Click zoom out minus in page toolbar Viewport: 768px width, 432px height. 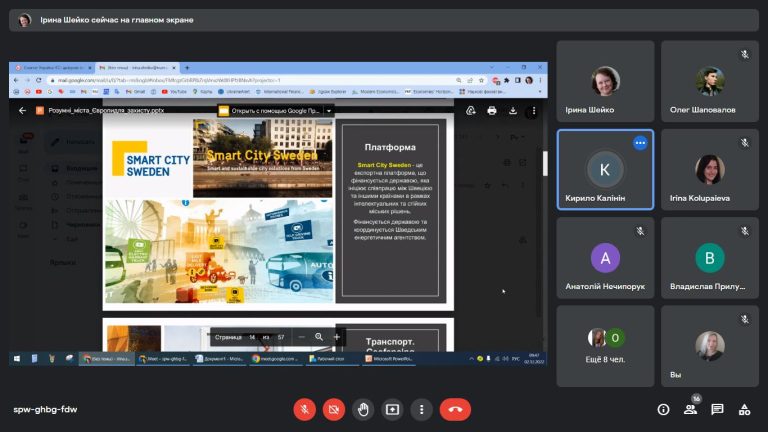tap(301, 337)
